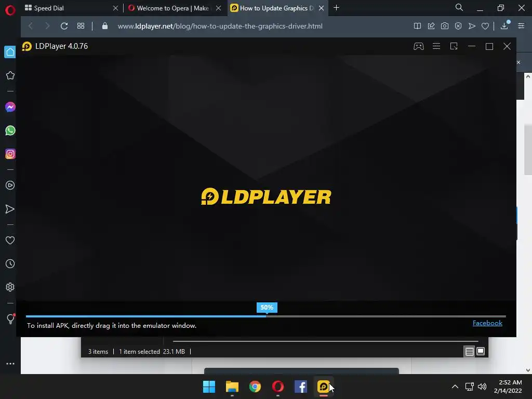Click the 50% loading progress indicator
The height and width of the screenshot is (399, 532).
(x=267, y=308)
